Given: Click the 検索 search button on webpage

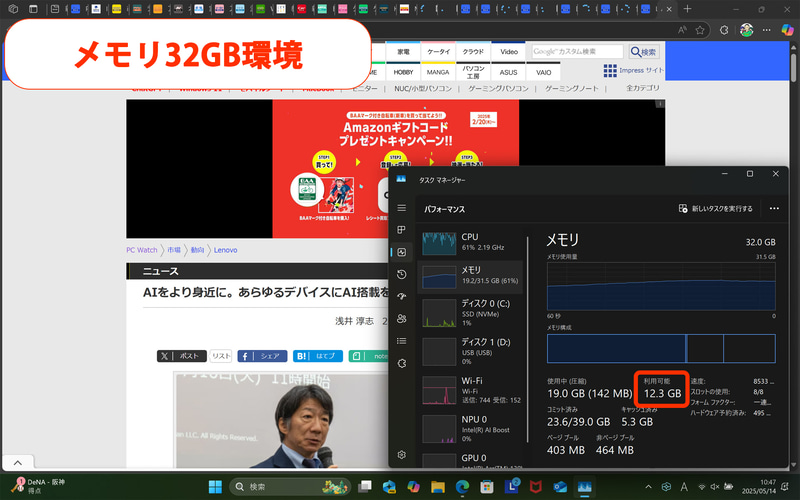Looking at the screenshot, I should pos(644,52).
